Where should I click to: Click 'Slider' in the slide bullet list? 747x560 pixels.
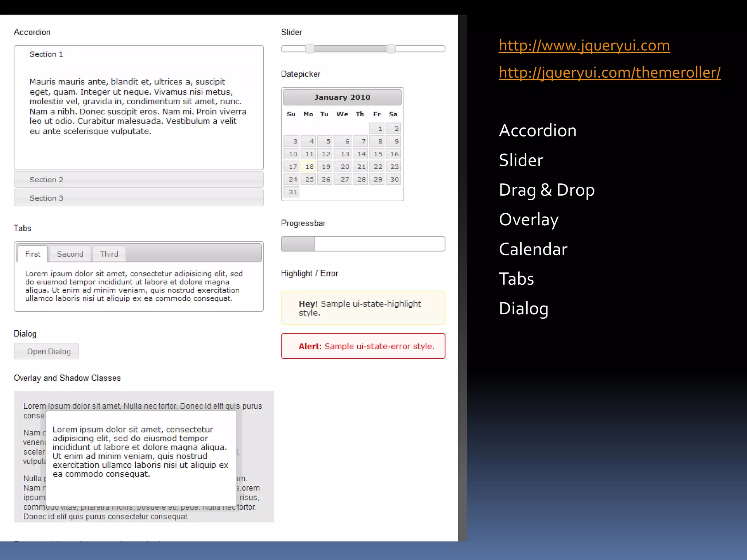tap(521, 160)
